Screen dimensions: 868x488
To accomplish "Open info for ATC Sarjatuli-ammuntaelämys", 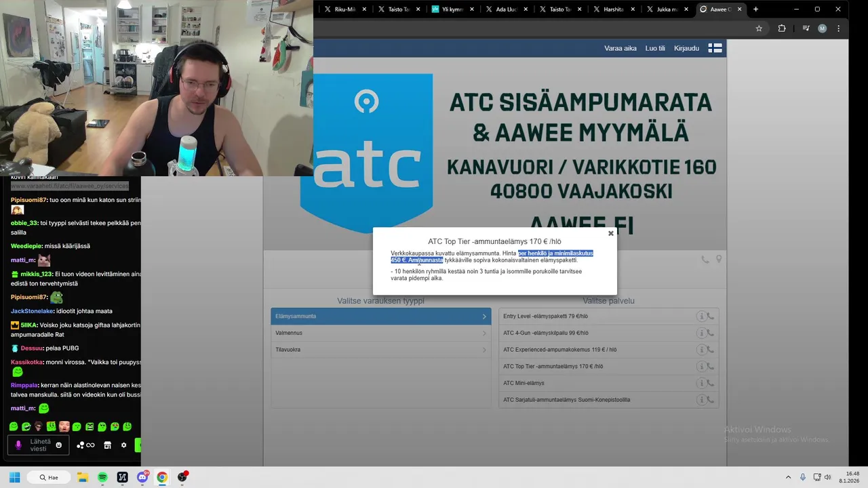I will point(701,400).
